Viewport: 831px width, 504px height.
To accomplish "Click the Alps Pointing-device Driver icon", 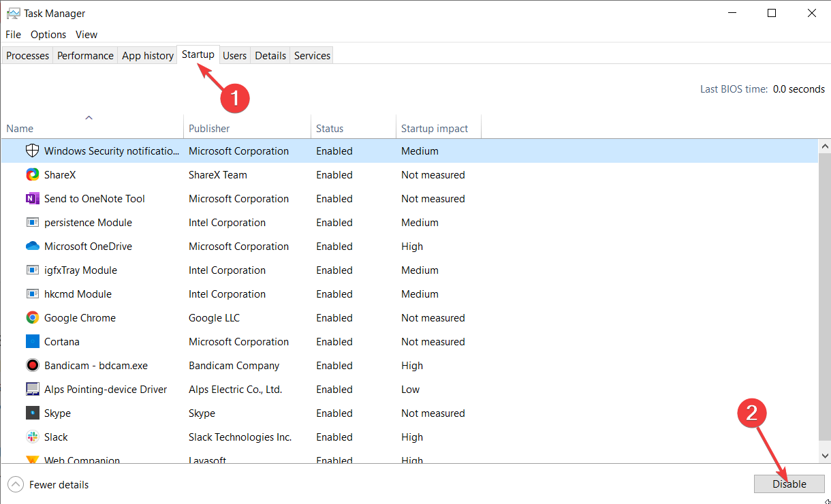I will [32, 389].
